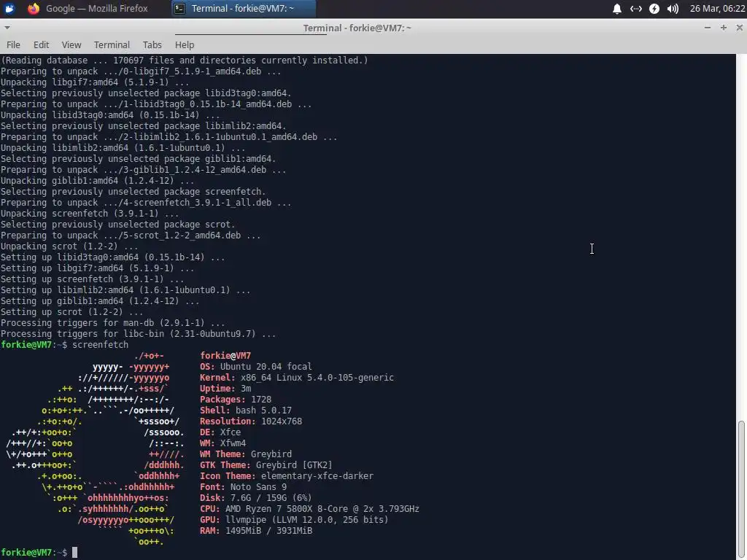The height and width of the screenshot is (560, 747).
Task: Click 'Disk: 7.6G / 159G' line
Action: point(256,498)
